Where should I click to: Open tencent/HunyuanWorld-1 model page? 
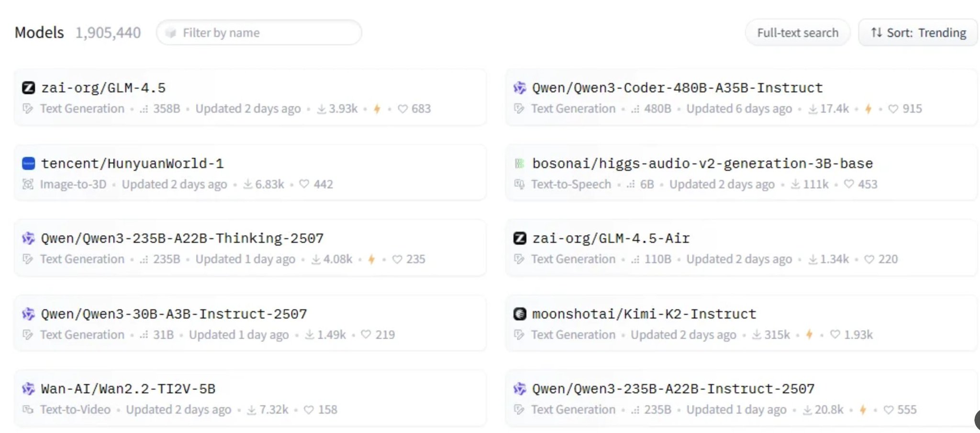133,164
